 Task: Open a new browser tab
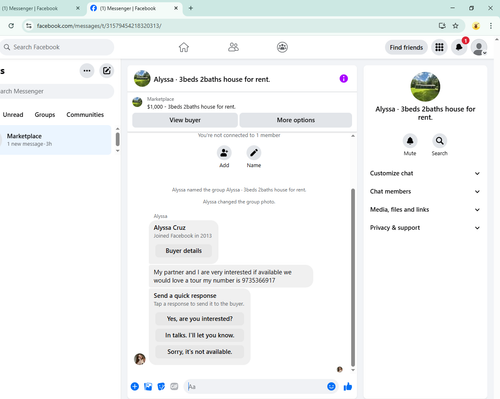click(x=191, y=8)
